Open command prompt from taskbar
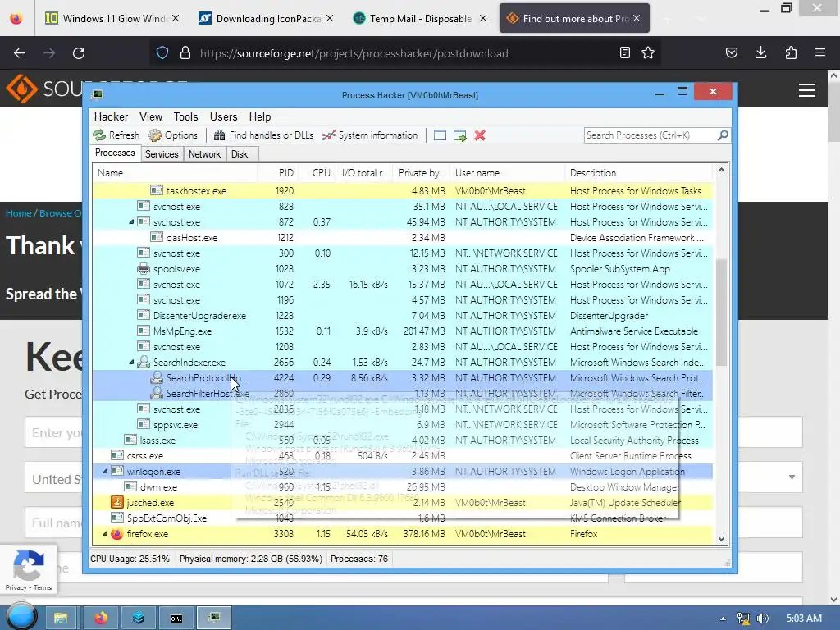Screen dimensions: 840x630 point(176,618)
